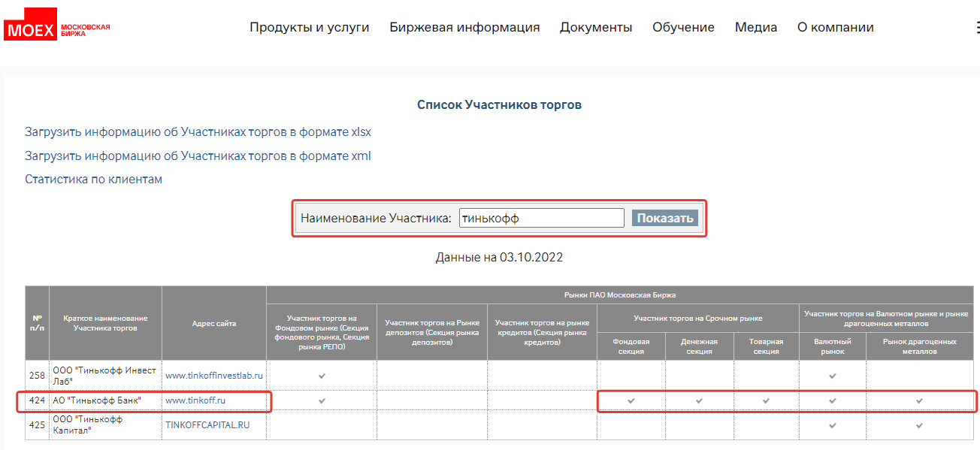The width and height of the screenshot is (980, 450).
Task: Click Фондовый рынок checkmark for Тинькофф Инвест Лаб
Action: (322, 375)
